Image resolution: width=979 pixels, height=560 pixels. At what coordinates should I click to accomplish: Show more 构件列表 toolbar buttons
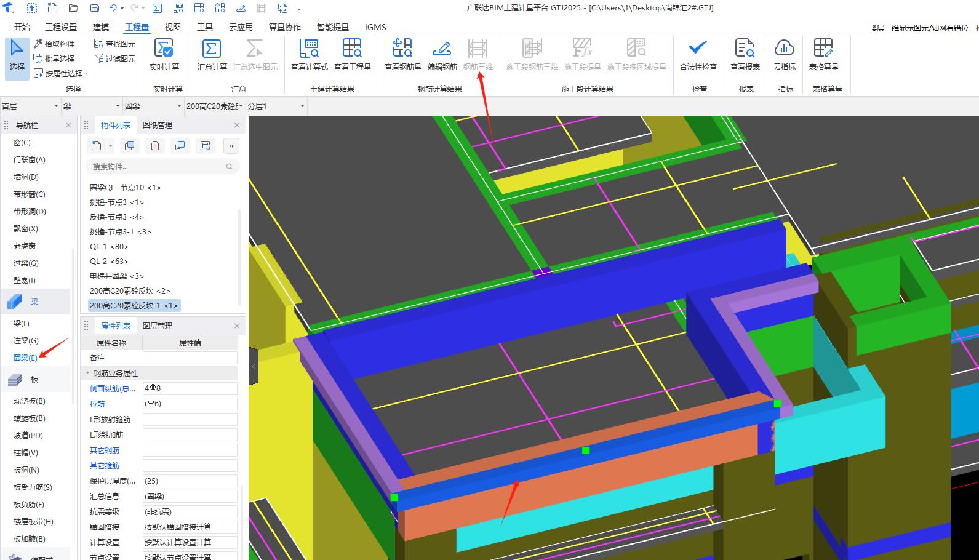pos(231,146)
